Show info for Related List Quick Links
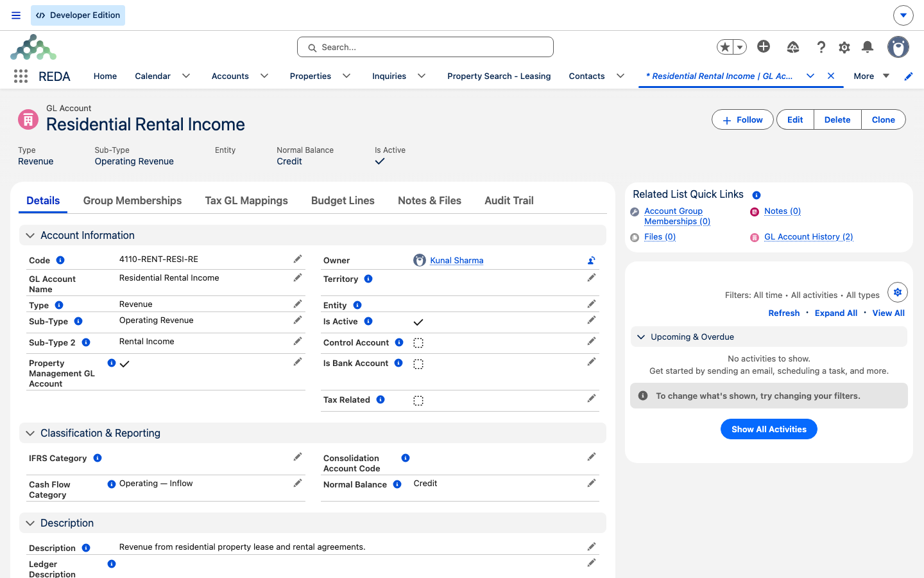This screenshot has width=924, height=578. point(757,195)
